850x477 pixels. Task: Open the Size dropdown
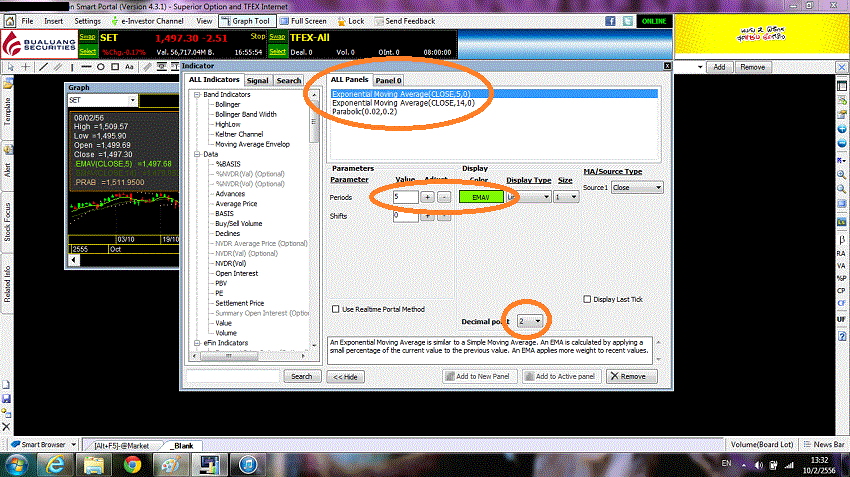click(566, 197)
